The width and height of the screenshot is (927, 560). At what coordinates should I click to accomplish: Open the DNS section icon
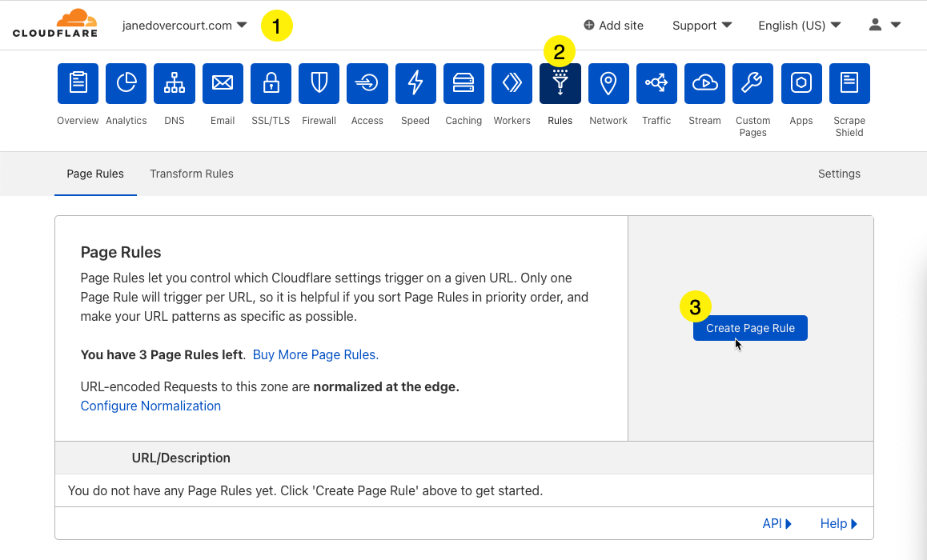[175, 83]
